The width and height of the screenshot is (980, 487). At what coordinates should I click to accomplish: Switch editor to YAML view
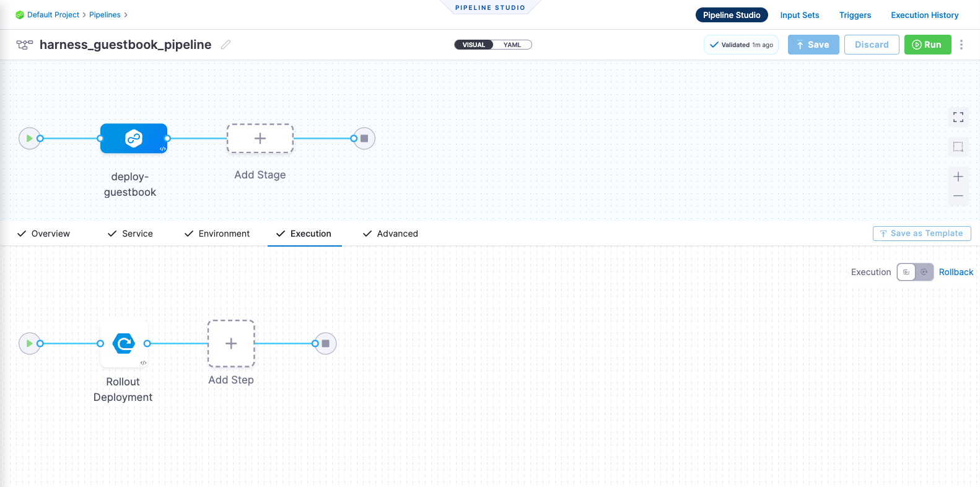pos(512,45)
